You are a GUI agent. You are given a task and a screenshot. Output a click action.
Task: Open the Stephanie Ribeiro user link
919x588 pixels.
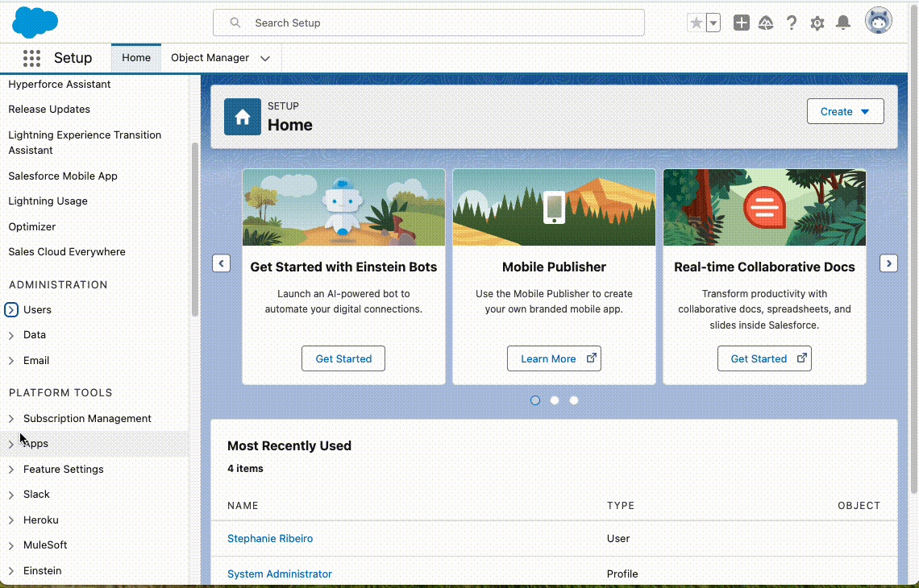tap(270, 539)
